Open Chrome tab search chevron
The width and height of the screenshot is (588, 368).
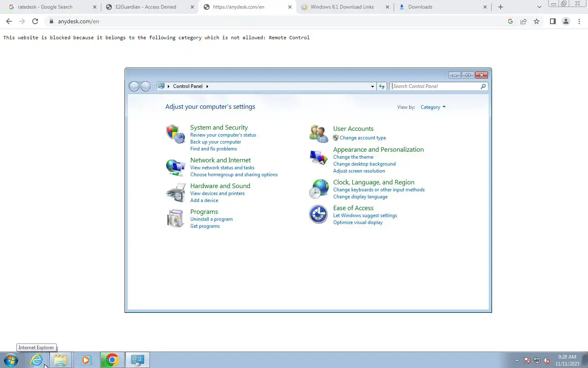(539, 7)
